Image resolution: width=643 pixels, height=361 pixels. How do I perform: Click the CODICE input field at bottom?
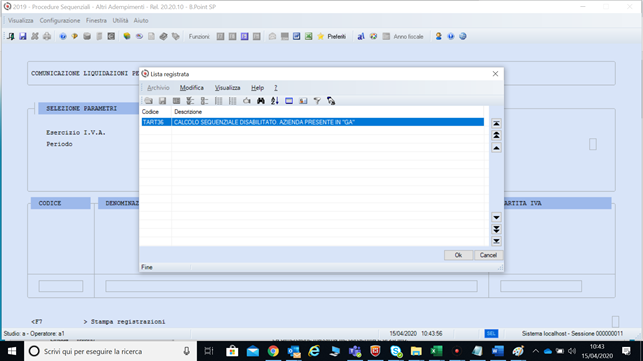point(61,286)
